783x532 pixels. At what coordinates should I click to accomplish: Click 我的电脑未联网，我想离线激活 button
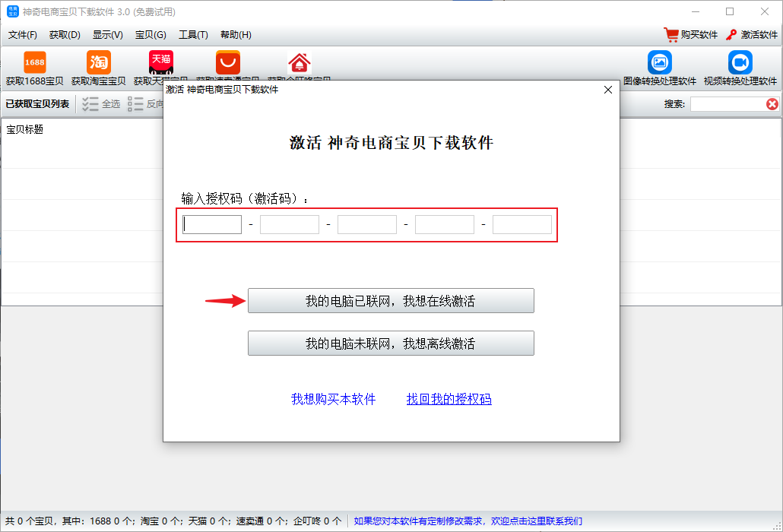point(391,344)
